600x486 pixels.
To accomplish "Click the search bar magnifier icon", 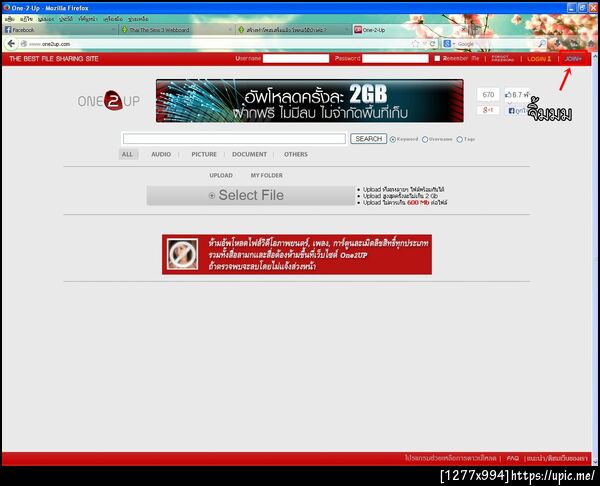I will pyautogui.click(x=541, y=44).
